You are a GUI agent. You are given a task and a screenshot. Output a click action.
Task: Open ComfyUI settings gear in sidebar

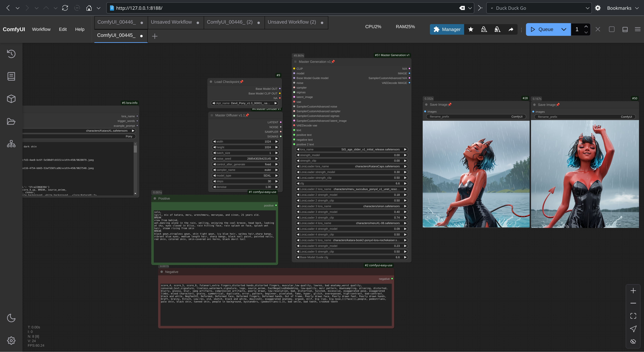click(x=11, y=340)
